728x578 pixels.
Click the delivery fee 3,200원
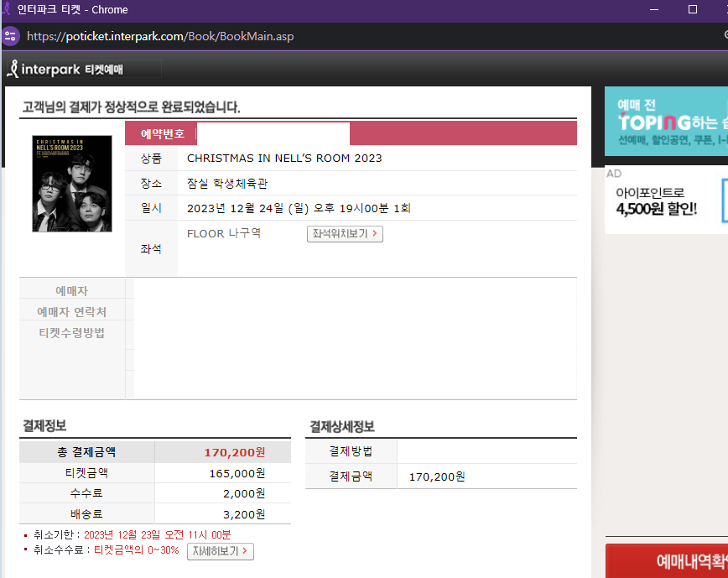point(244,514)
